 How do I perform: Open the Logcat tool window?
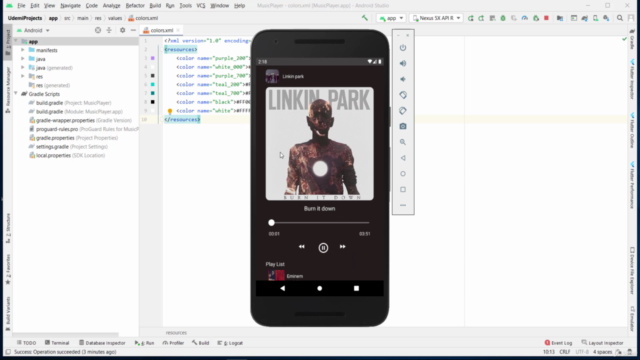(230, 343)
